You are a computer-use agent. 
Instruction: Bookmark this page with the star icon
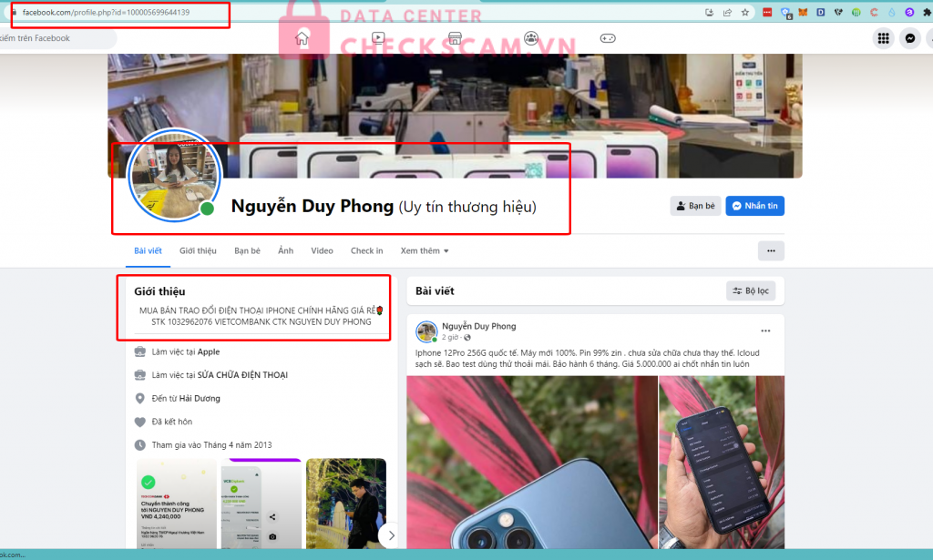tap(745, 13)
